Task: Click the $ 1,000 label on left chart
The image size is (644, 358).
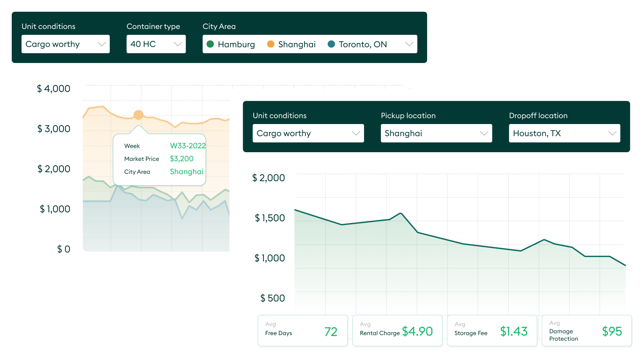Action: coord(55,209)
